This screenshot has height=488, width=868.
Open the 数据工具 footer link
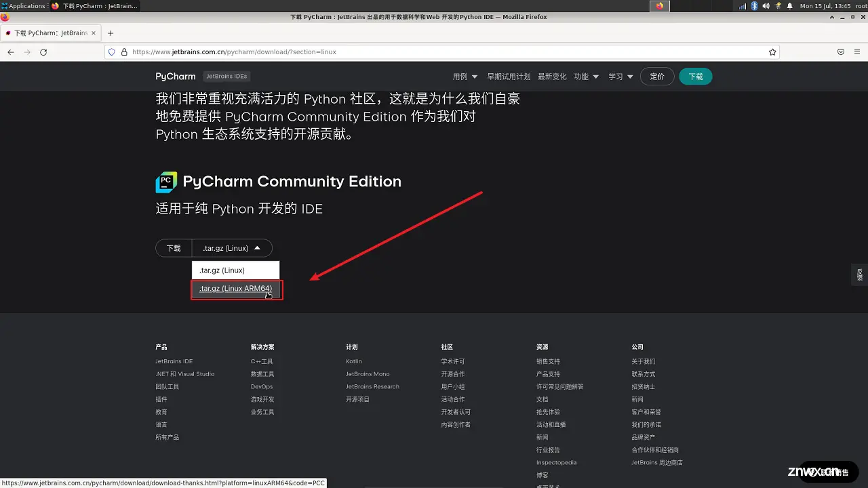click(262, 374)
